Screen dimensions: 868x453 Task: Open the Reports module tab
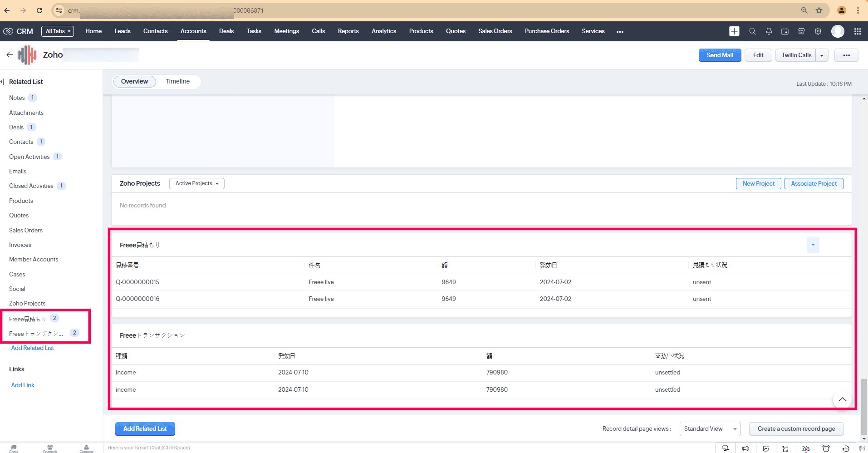[x=348, y=31]
